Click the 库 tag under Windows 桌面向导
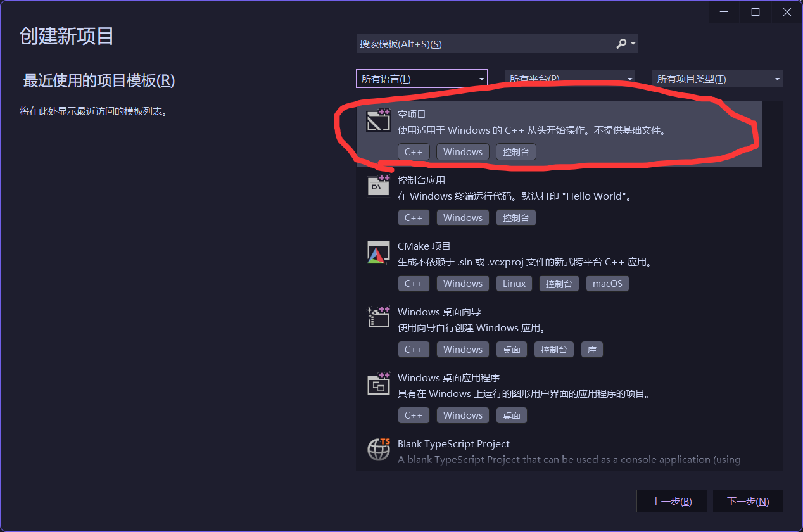The width and height of the screenshot is (803, 532). coord(592,349)
